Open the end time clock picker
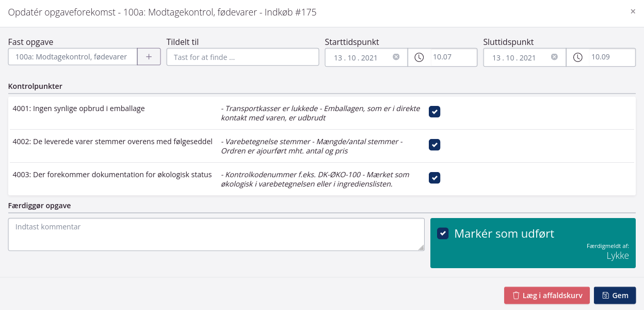 click(577, 57)
